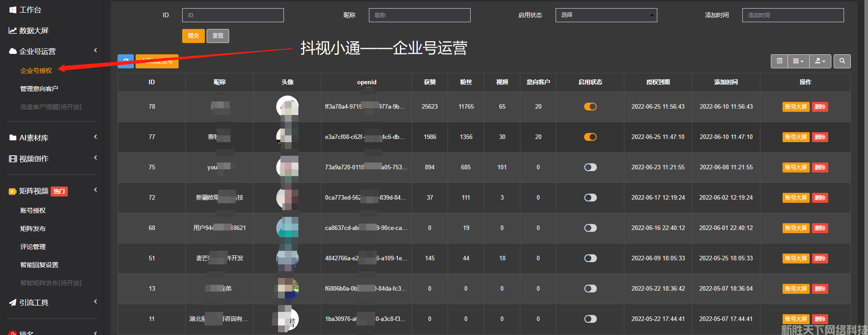Go to 矩阵发布 in the sidebar
The height and width of the screenshot is (335, 868).
click(33, 229)
